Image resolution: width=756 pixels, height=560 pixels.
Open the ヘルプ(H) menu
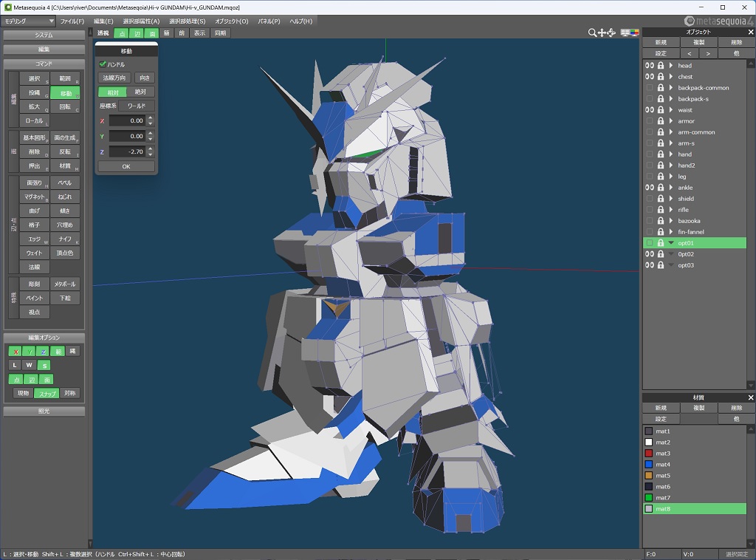(x=301, y=21)
